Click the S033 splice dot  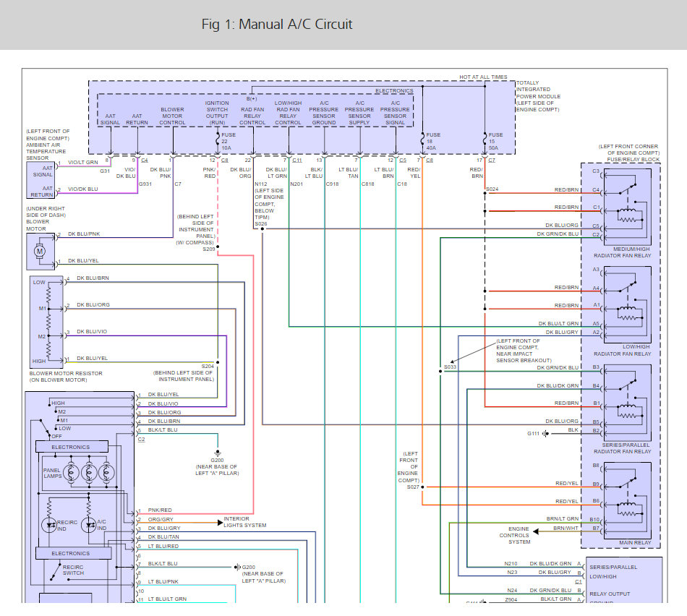(440, 371)
